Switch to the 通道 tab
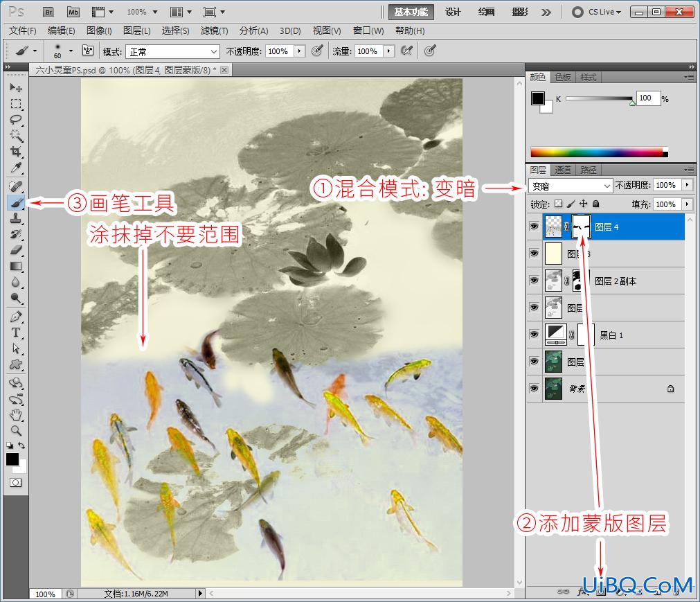This screenshot has height=602, width=700. (x=562, y=170)
